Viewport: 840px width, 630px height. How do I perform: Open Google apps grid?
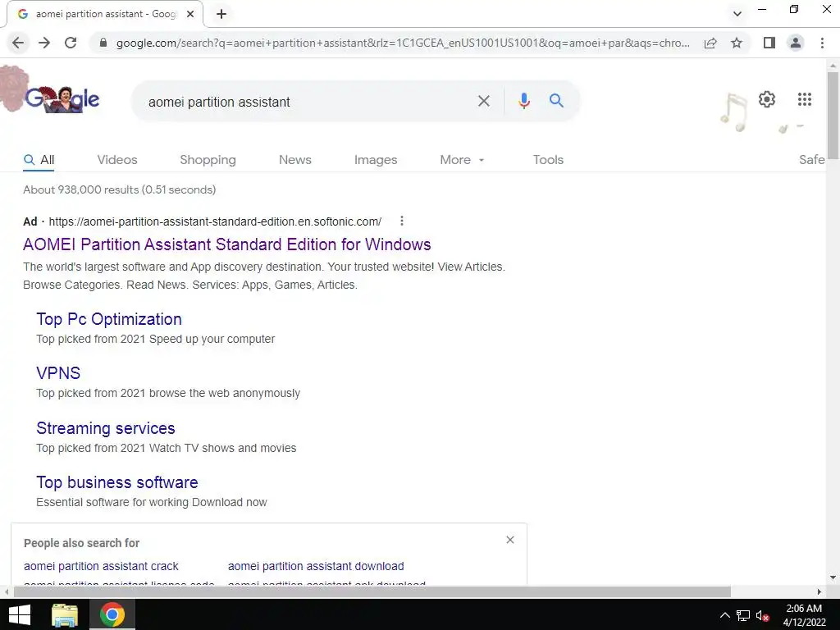click(804, 99)
